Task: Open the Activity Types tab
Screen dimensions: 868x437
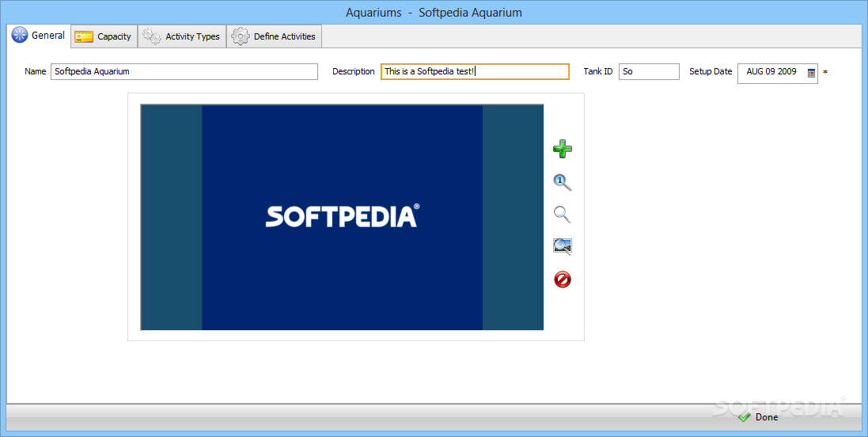Action: [181, 36]
